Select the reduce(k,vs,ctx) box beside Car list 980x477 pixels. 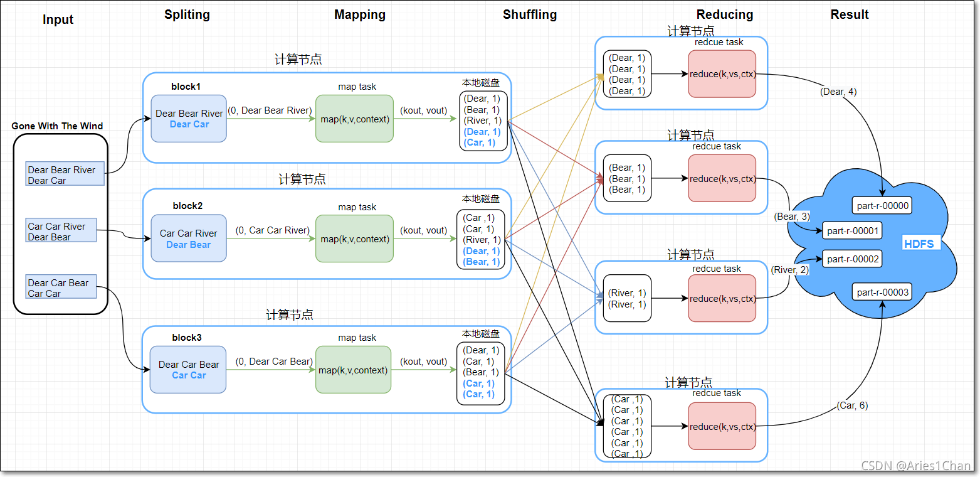722,427
